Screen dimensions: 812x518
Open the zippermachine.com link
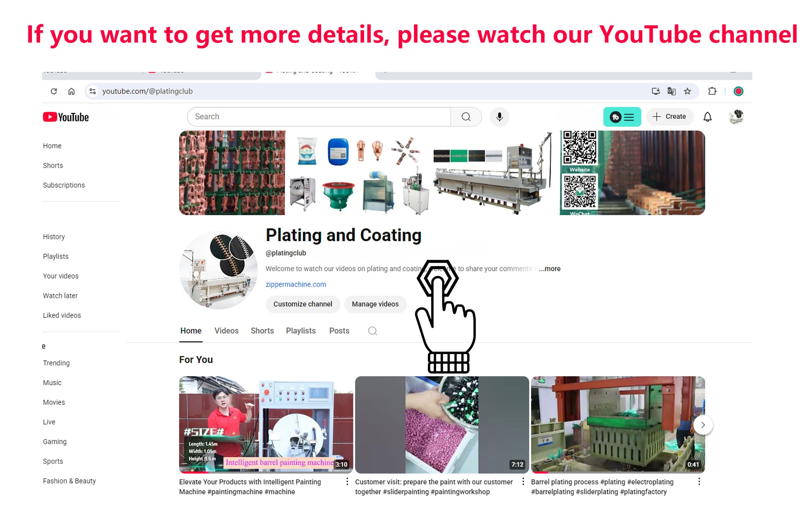pos(296,284)
